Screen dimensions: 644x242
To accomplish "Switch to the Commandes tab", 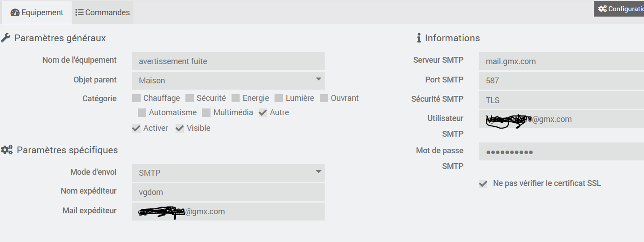I will click(103, 13).
